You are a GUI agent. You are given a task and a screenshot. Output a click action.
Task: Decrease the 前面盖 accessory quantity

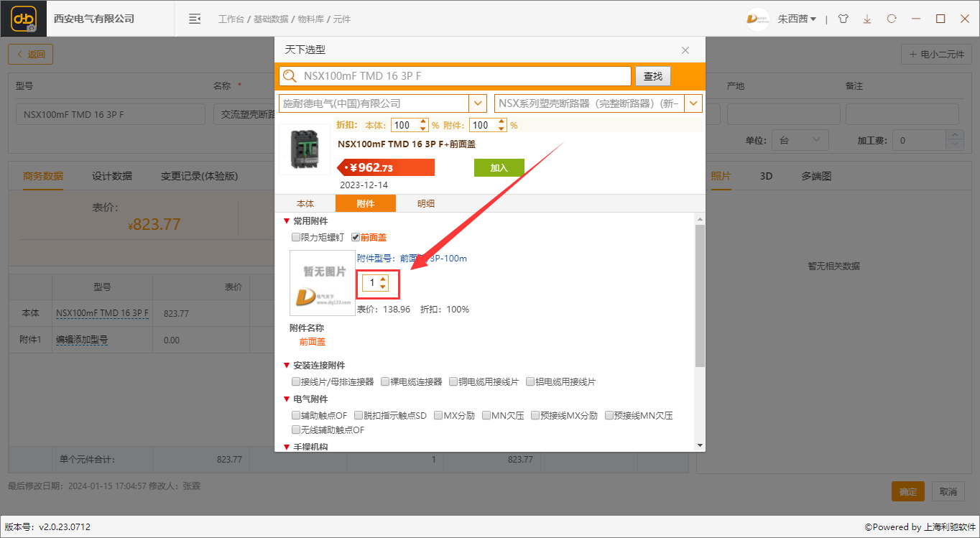point(383,287)
